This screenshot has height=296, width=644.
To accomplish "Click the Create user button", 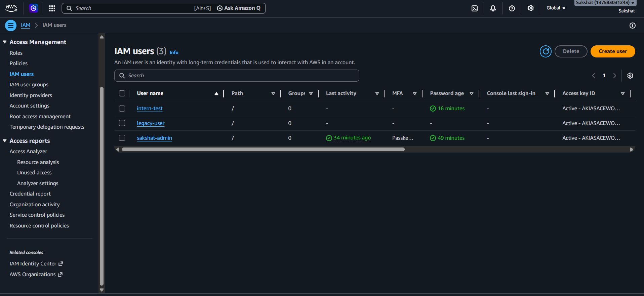I will (x=613, y=51).
